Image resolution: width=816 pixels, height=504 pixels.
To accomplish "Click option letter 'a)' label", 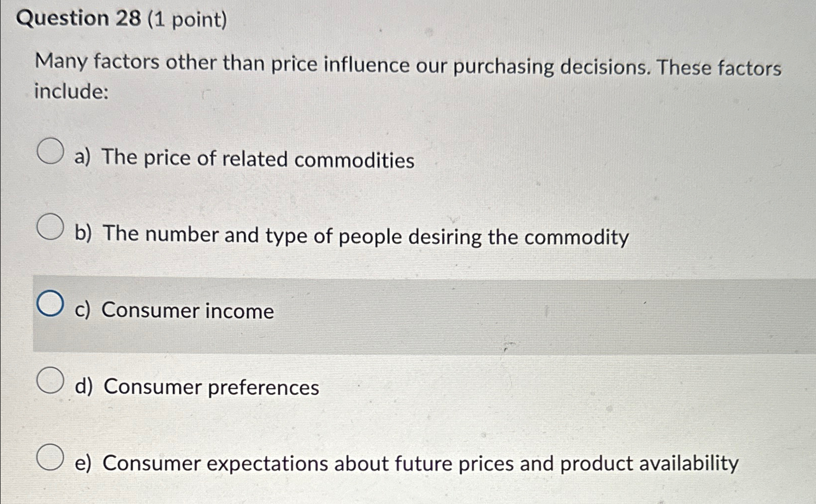I will pyautogui.click(x=83, y=158).
